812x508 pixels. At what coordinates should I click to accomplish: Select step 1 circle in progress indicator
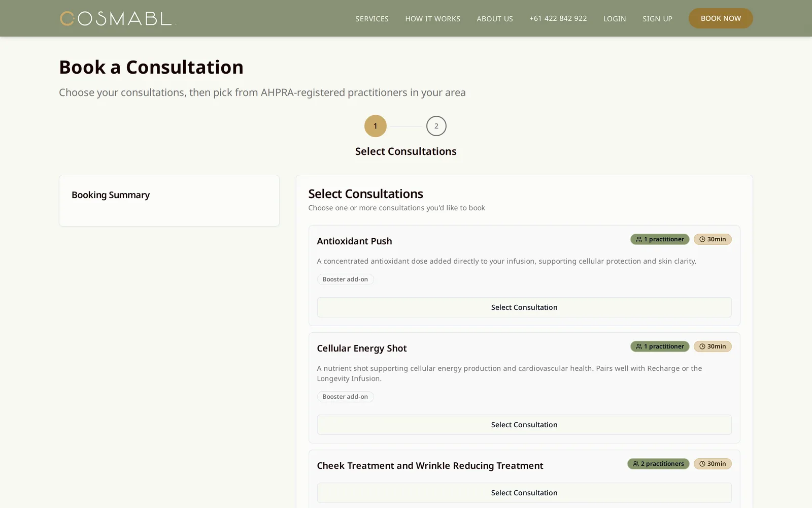tap(376, 126)
